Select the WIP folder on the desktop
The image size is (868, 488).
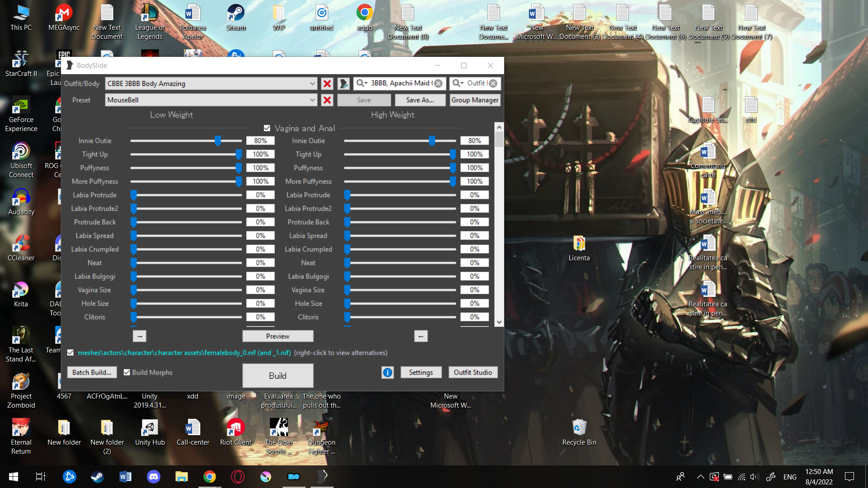[278, 18]
